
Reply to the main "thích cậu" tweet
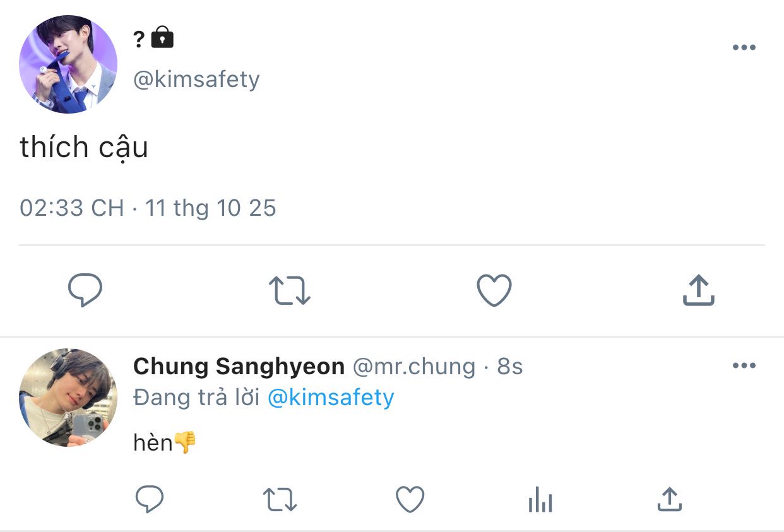[85, 291]
